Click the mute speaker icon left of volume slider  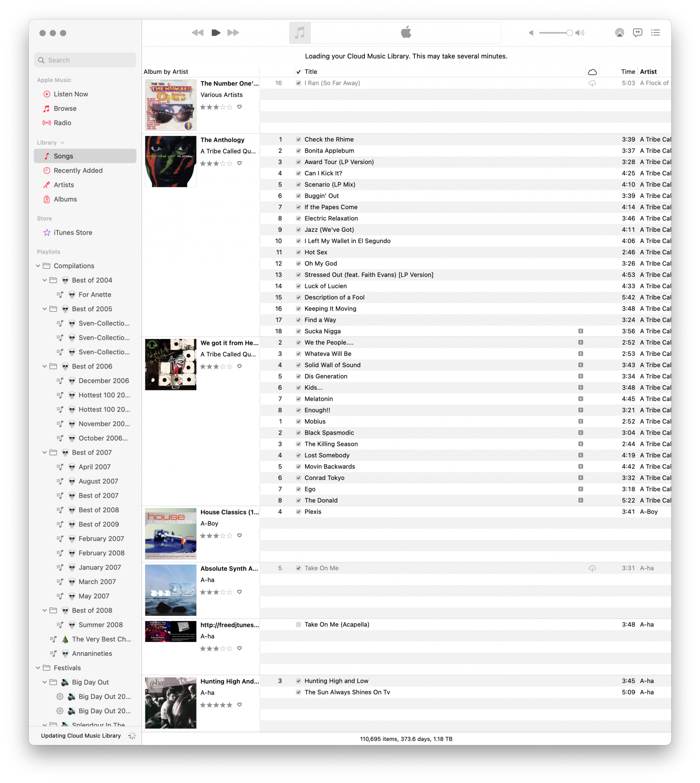(531, 33)
